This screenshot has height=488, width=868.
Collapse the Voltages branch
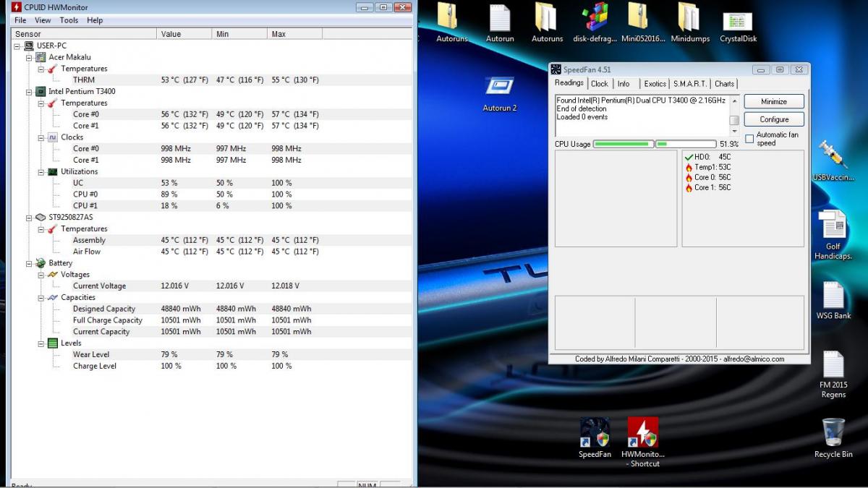42,275
